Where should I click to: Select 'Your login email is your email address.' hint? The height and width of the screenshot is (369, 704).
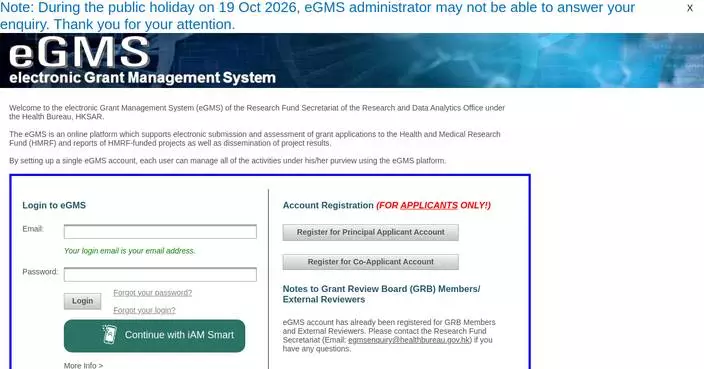[x=130, y=251]
